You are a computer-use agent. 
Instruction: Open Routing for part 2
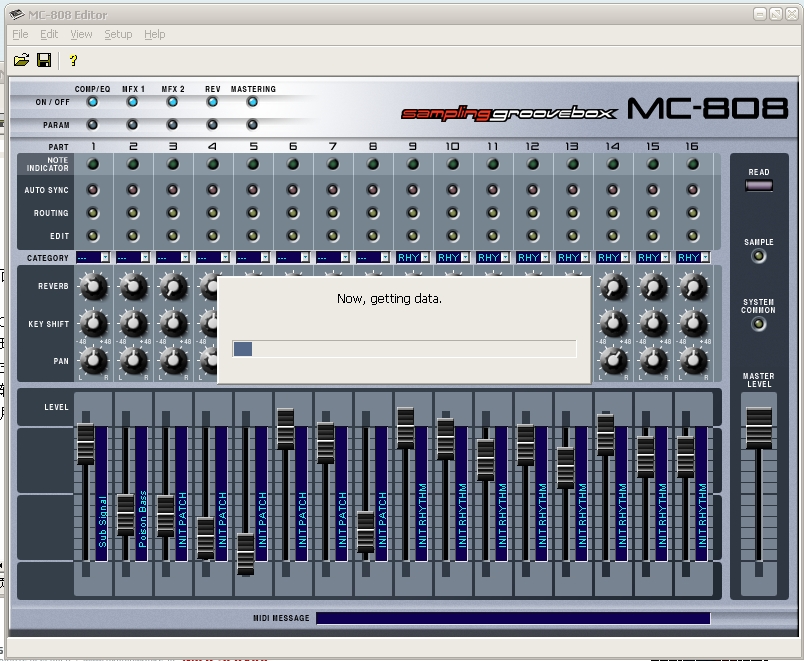point(133,213)
